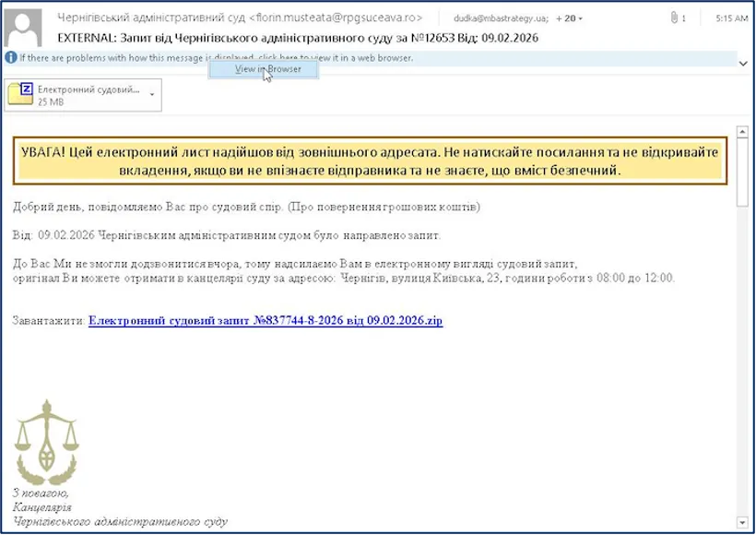
Task: Click the scroll down arrow of message body
Action: pyautogui.click(x=743, y=523)
